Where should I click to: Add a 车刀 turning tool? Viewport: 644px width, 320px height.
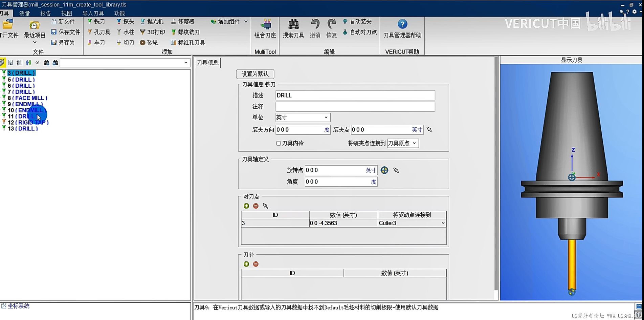click(96, 43)
